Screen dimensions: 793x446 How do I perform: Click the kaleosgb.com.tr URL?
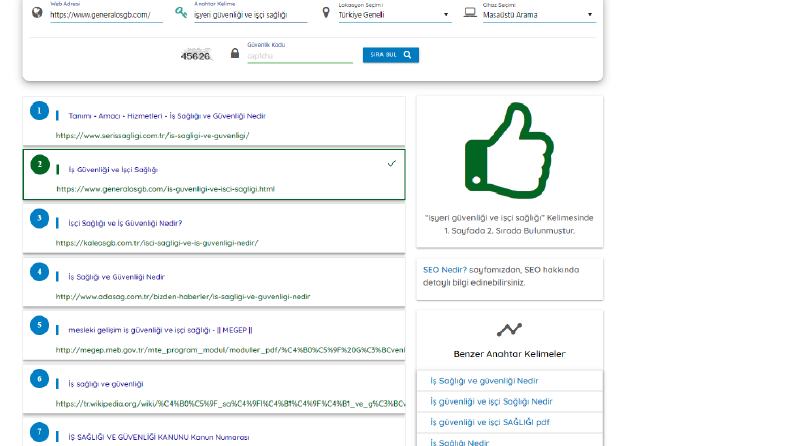(x=157, y=243)
